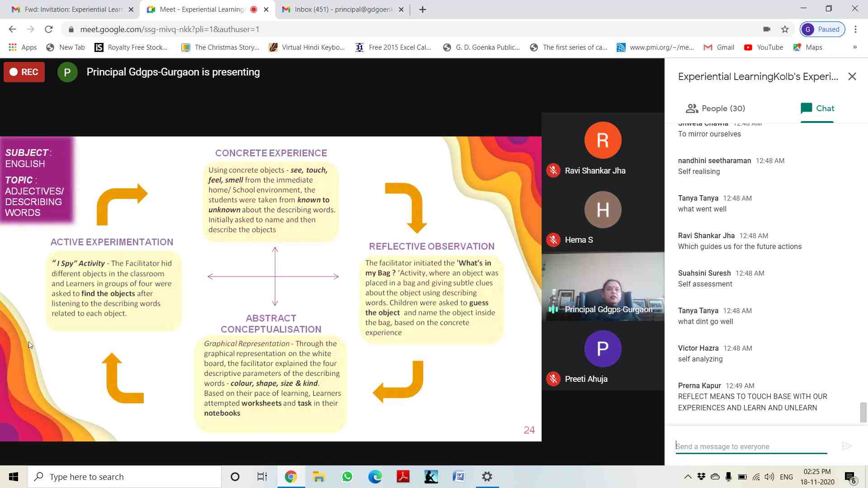
Task: Select Principal Gdgps-Gurgaon video tile
Action: [x=603, y=286]
